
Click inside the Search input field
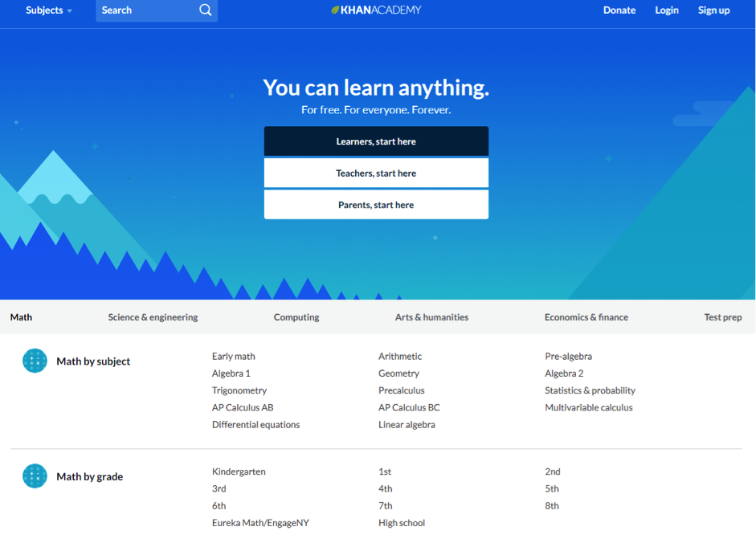(146, 10)
